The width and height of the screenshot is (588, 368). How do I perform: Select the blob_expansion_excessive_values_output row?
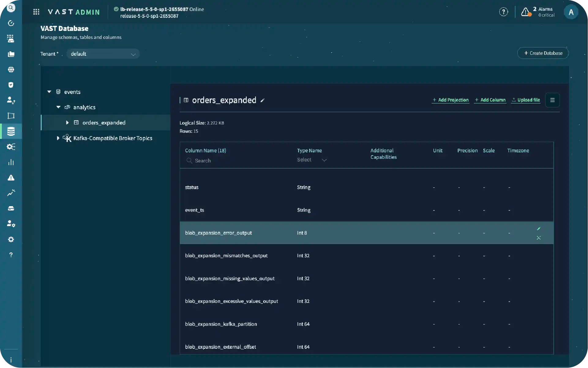coord(367,301)
